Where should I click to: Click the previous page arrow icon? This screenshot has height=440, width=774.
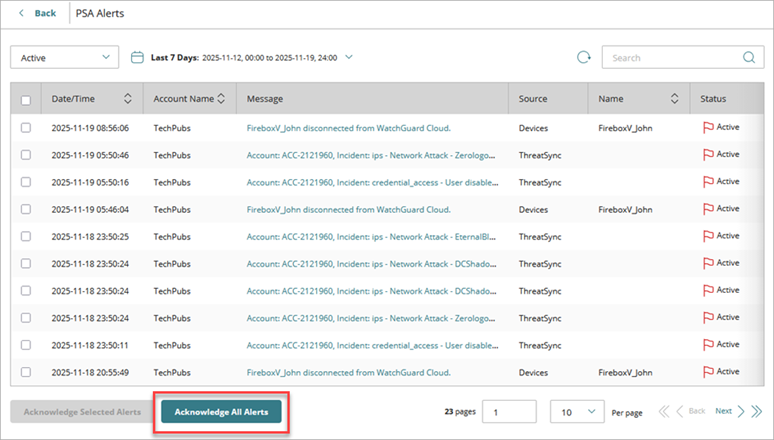pyautogui.click(x=680, y=411)
